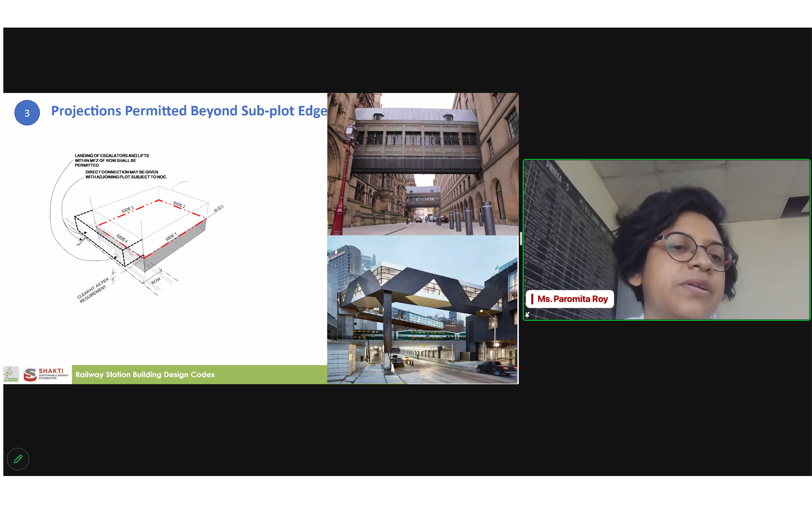Click the creative footprints logo
812x507 pixels.
point(11,375)
